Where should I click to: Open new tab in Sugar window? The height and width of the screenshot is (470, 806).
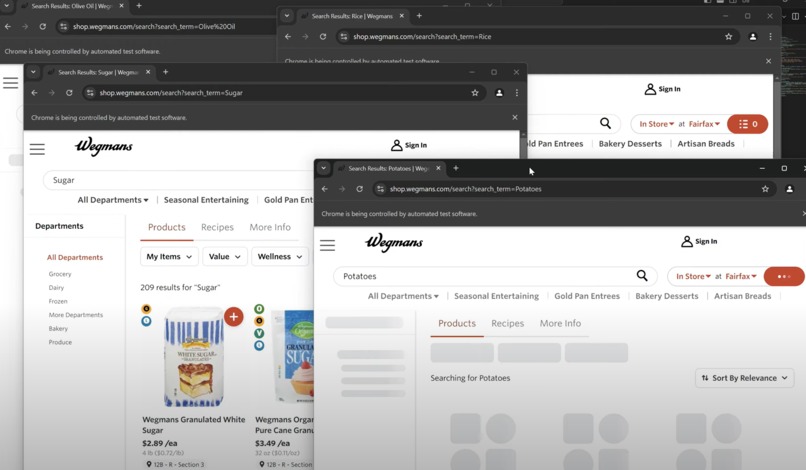tap(166, 72)
